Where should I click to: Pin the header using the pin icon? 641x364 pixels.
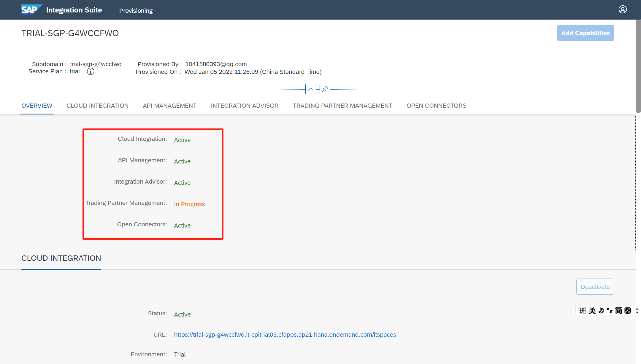(325, 89)
